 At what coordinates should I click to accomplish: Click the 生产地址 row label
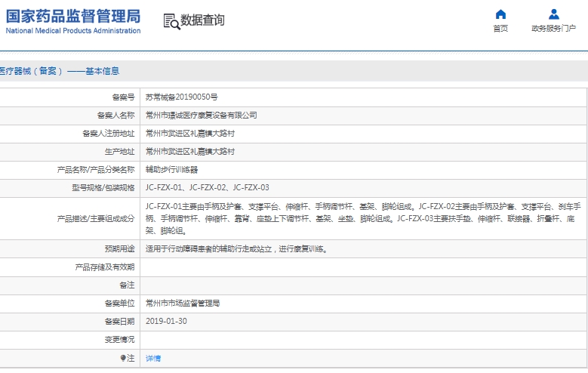pyautogui.click(x=119, y=152)
